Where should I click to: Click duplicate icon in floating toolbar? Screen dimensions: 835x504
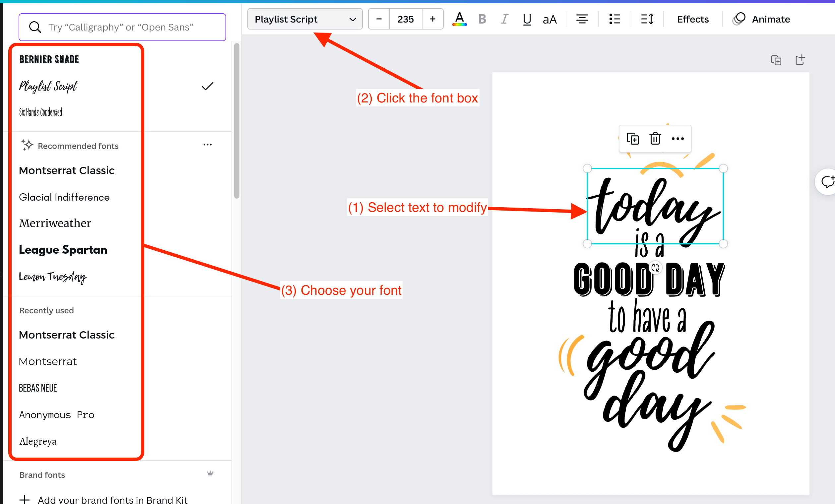click(632, 139)
